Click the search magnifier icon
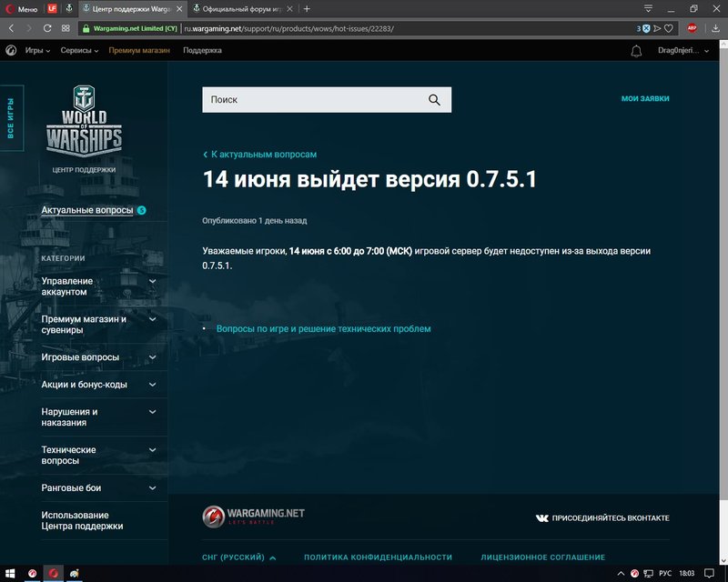728x582 pixels. coord(434,100)
